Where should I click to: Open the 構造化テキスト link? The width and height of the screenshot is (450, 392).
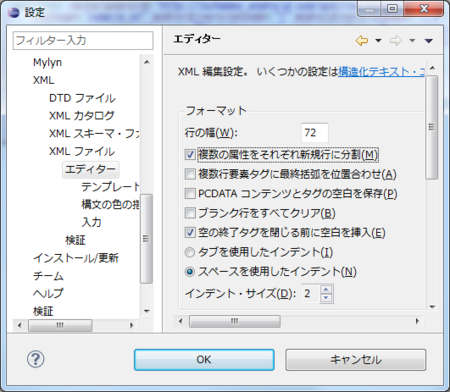pyautogui.click(x=381, y=72)
